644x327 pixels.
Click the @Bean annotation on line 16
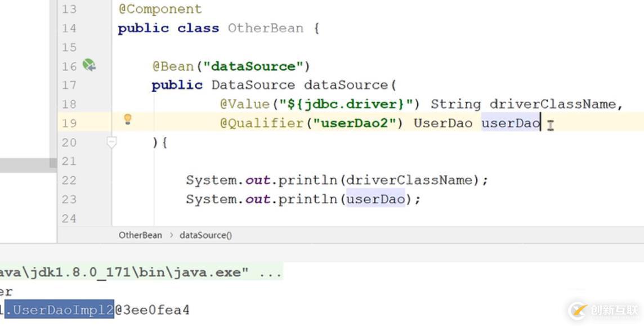(x=173, y=66)
